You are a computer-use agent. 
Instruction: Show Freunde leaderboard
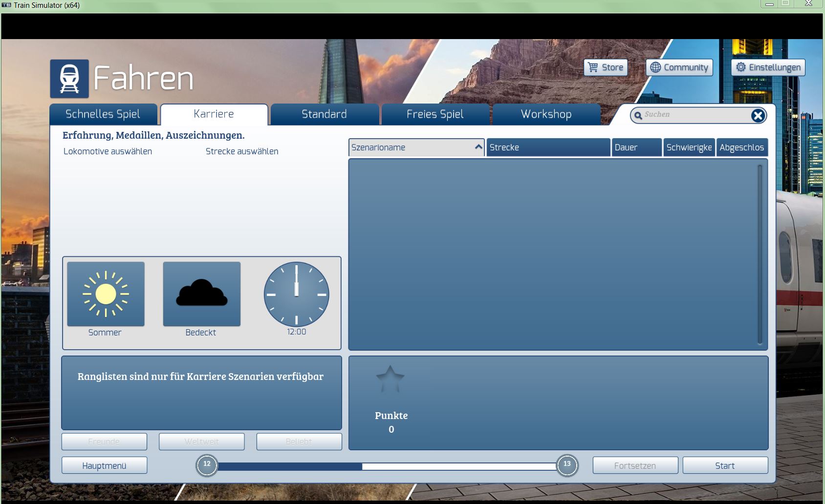[x=104, y=441]
